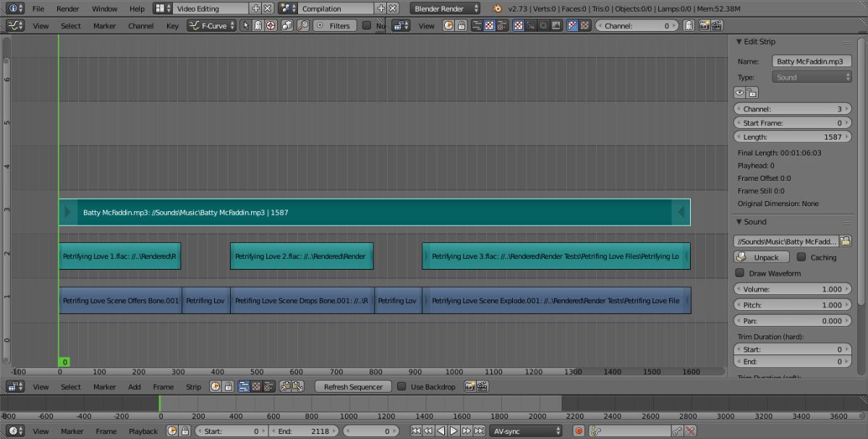The image size is (868, 439).
Task: Click the strip Name input field
Action: [x=812, y=61]
